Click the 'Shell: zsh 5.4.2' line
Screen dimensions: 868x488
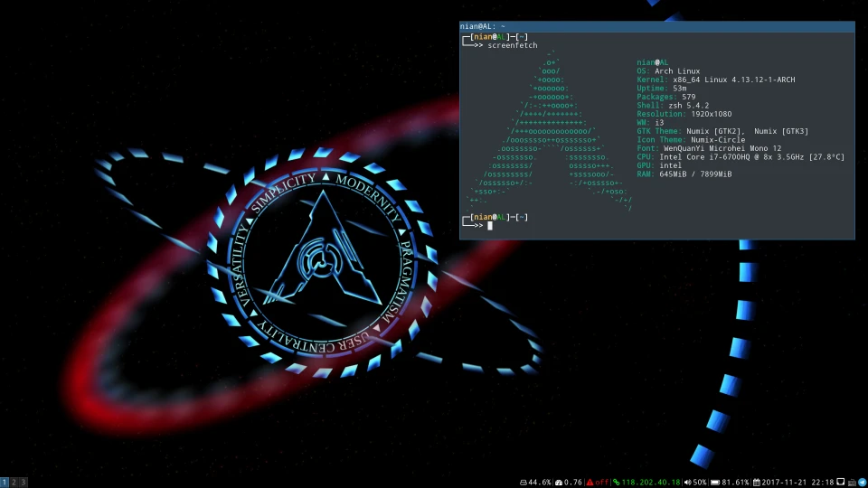pos(673,105)
